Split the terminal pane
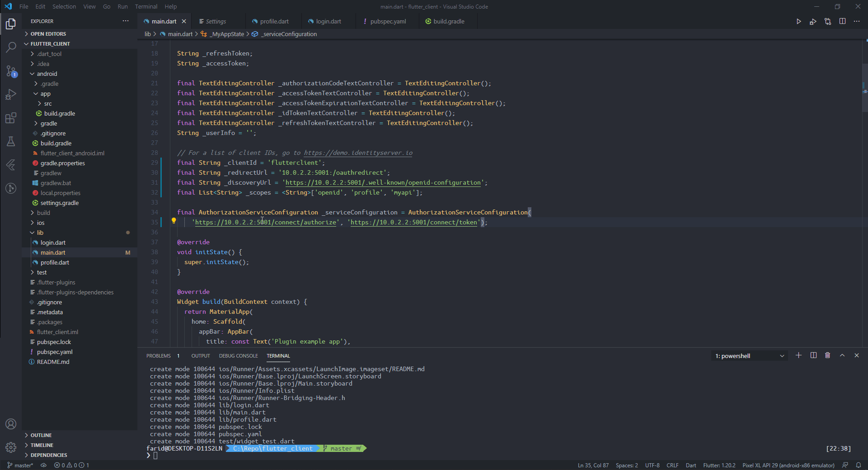 click(813, 356)
